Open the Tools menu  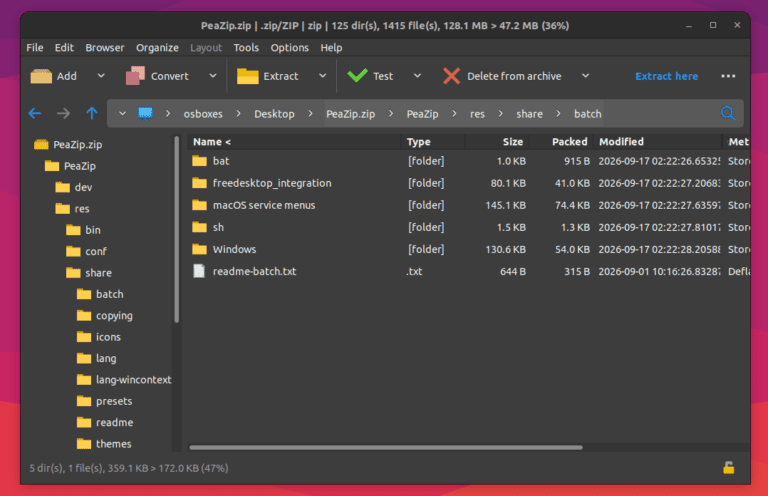(x=246, y=47)
